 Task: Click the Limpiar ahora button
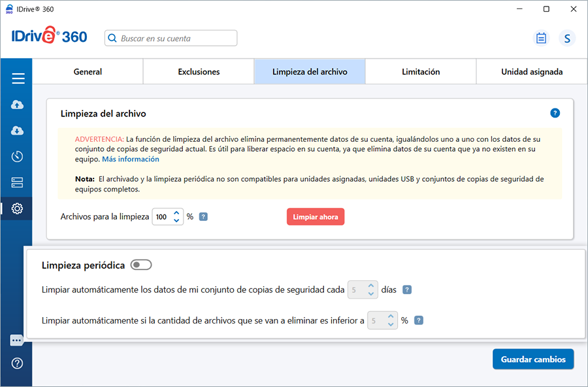click(x=315, y=217)
